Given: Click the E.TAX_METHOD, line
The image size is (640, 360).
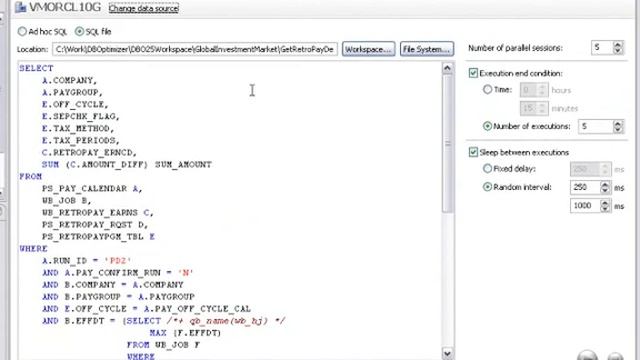Looking at the screenshot, I should [78, 129].
